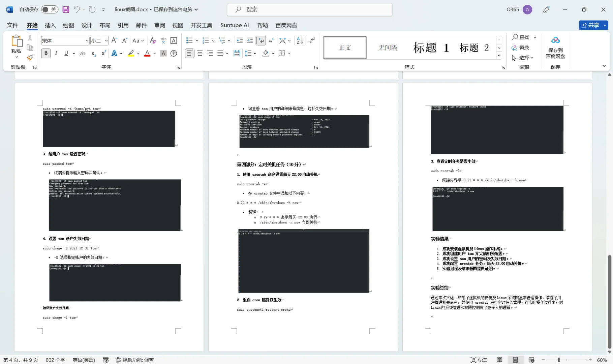The width and height of the screenshot is (613, 364).
Task: Toggle bold formatting
Action: click(45, 53)
